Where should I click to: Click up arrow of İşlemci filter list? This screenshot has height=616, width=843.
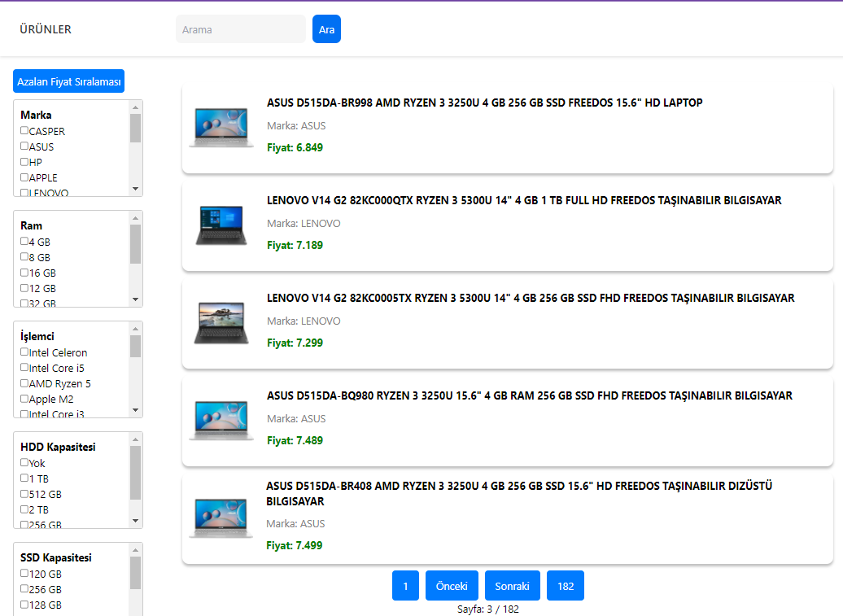135,329
